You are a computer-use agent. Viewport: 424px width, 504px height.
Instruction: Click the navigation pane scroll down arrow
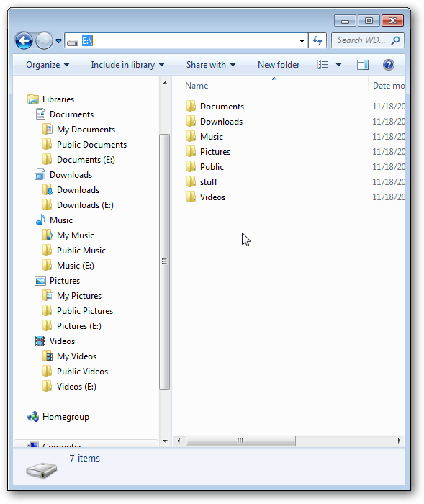click(x=165, y=441)
